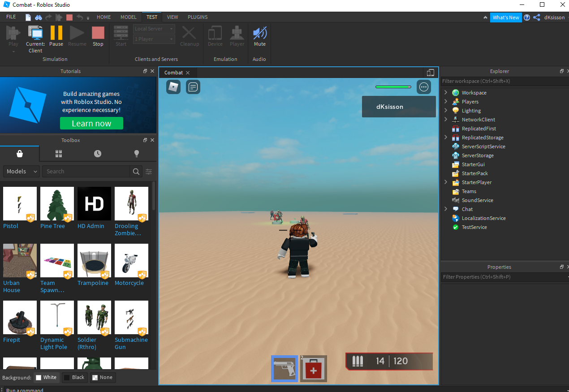Expand the NetworkClient node

coord(446,120)
